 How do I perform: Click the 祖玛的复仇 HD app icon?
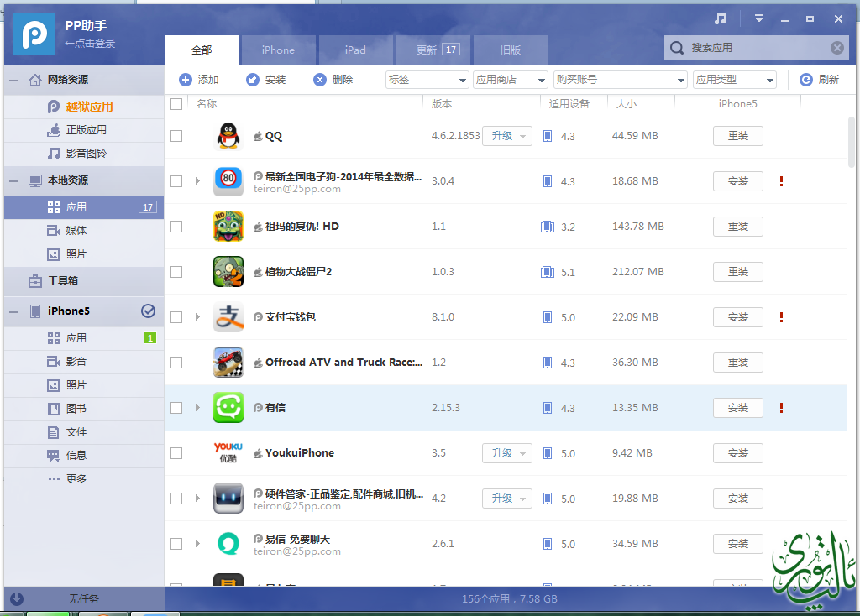click(x=228, y=227)
